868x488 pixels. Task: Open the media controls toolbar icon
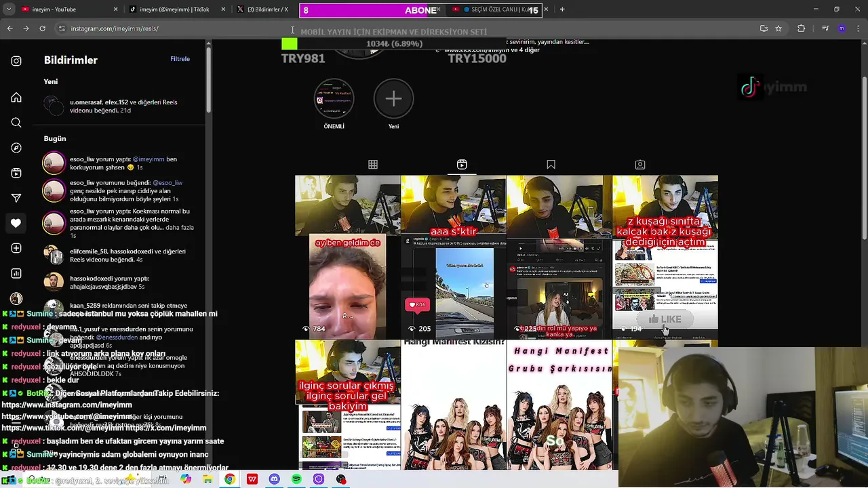point(825,28)
